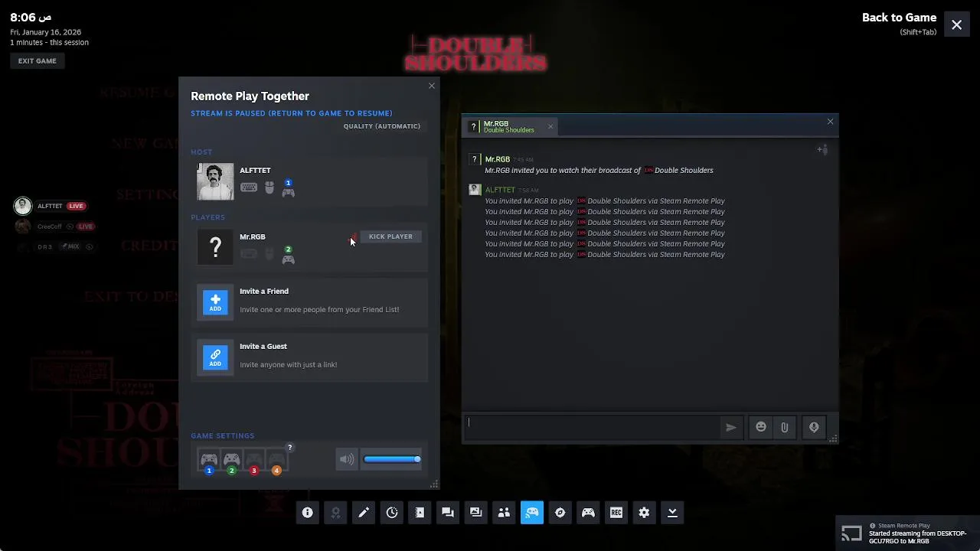Select controller slot 4 in Game Settings

276,461
